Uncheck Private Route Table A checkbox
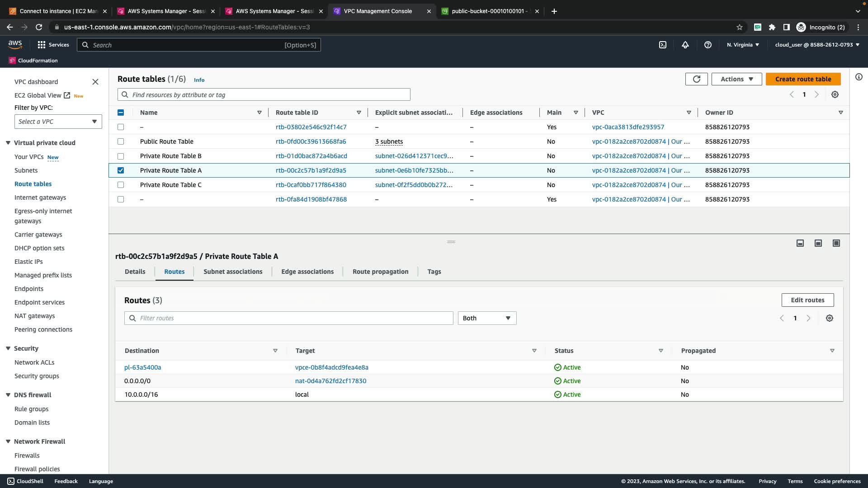The image size is (868, 488). coord(121,170)
